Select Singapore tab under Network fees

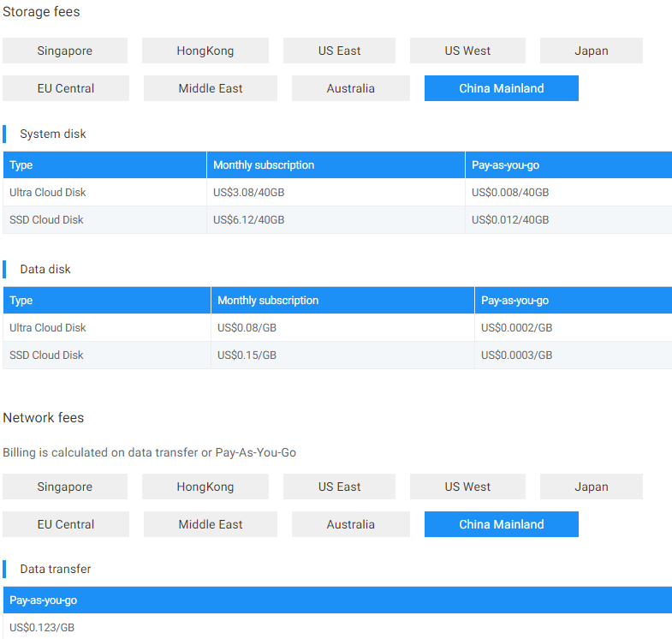point(65,487)
